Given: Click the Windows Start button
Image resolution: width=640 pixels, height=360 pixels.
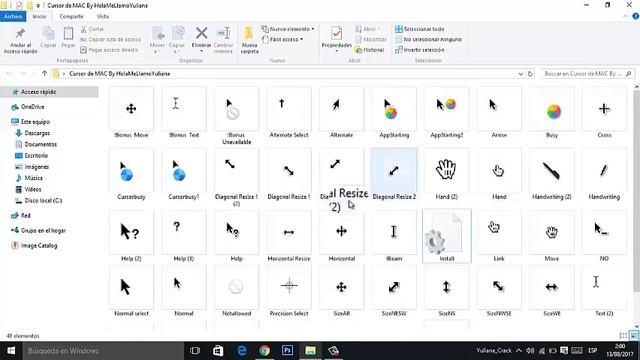Looking at the screenshot, I should (x=11, y=351).
